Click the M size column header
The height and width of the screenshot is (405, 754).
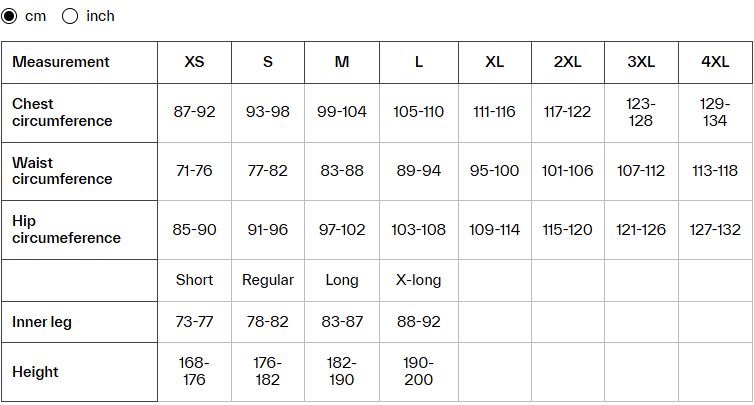[342, 62]
